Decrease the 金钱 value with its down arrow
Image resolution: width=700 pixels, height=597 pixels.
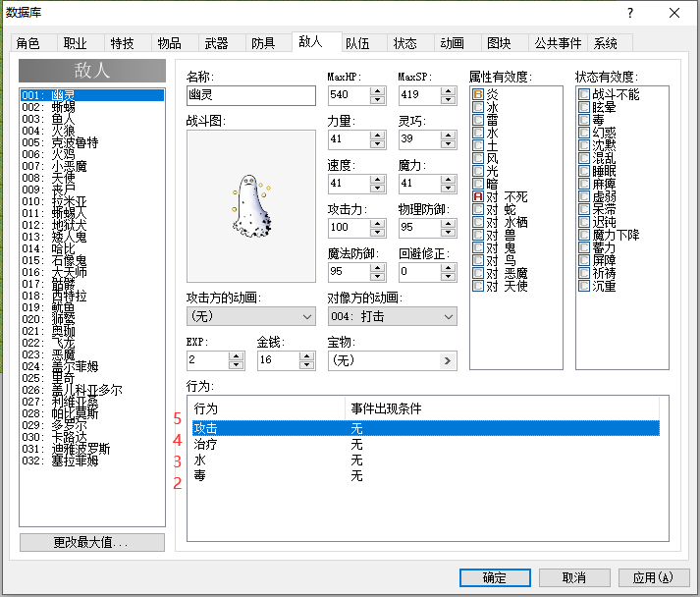click(x=306, y=364)
